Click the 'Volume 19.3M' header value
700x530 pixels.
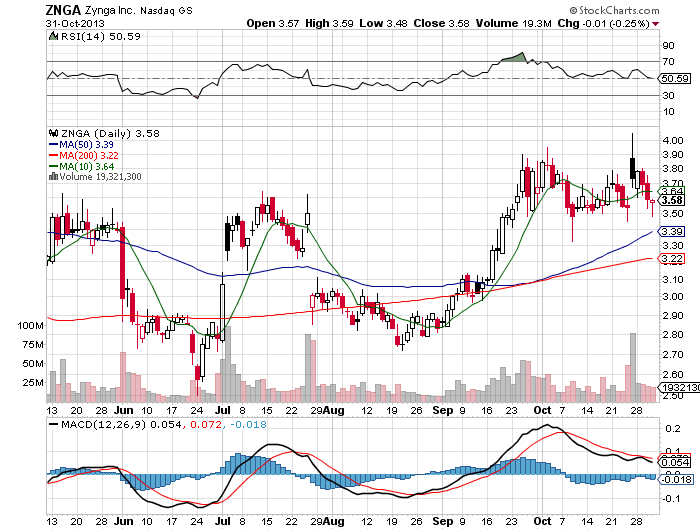(x=513, y=23)
